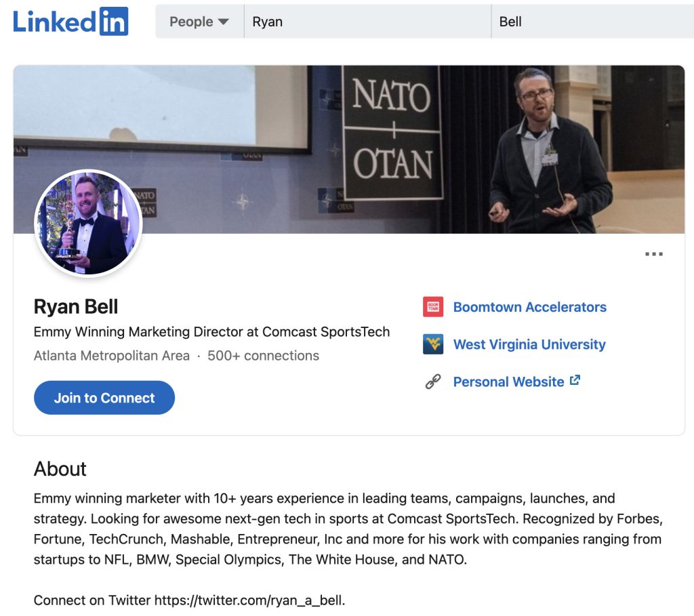Screen dimensions: 694x616
Task: Open the Boomtown Accelerators link
Action: click(x=530, y=307)
